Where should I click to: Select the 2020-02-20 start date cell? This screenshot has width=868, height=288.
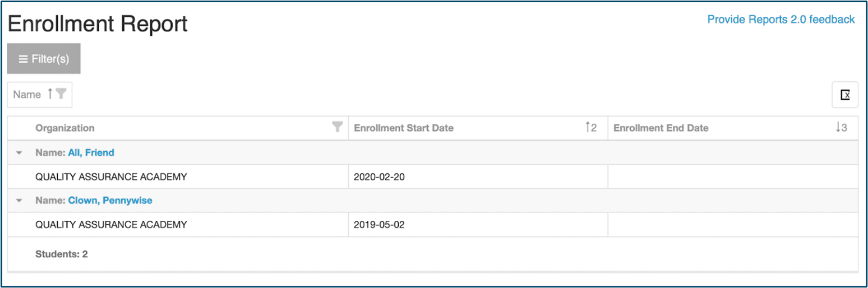tap(379, 177)
